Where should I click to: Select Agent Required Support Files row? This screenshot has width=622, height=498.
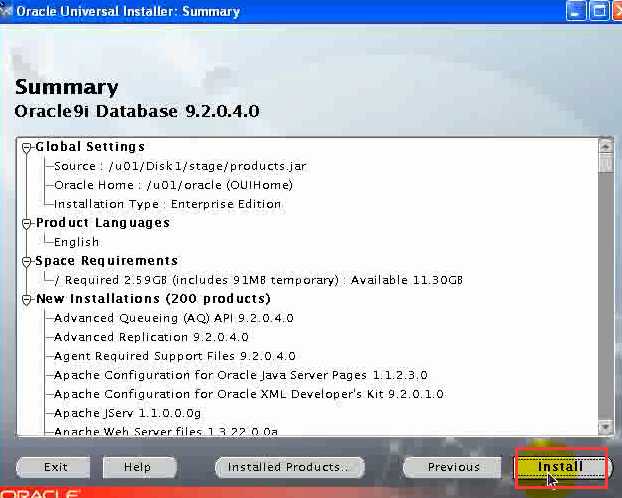pos(175,356)
